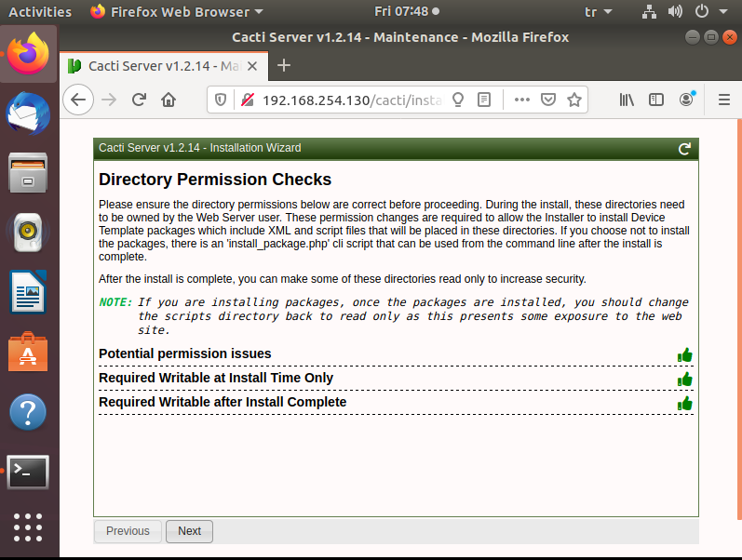Open the clock and calendar panel
This screenshot has width=742, height=560.
coord(406,11)
